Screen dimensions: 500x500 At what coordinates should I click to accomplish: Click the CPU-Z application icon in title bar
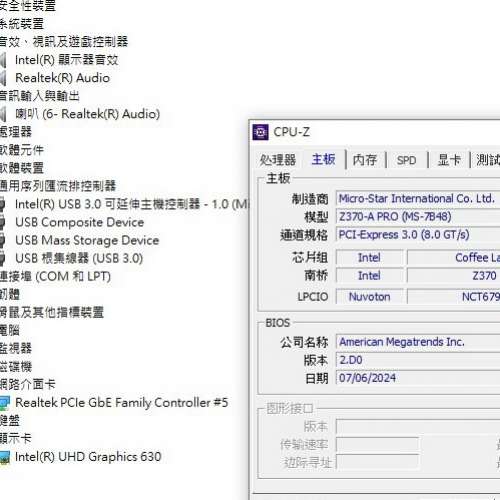coord(260,132)
